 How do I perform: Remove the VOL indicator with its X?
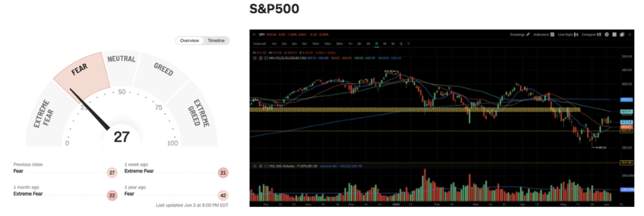point(255,166)
